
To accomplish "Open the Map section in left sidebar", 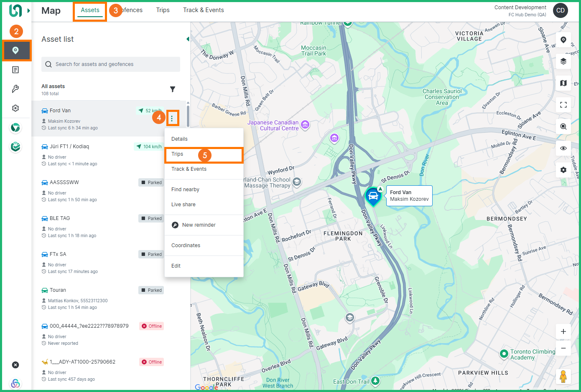I will click(16, 51).
